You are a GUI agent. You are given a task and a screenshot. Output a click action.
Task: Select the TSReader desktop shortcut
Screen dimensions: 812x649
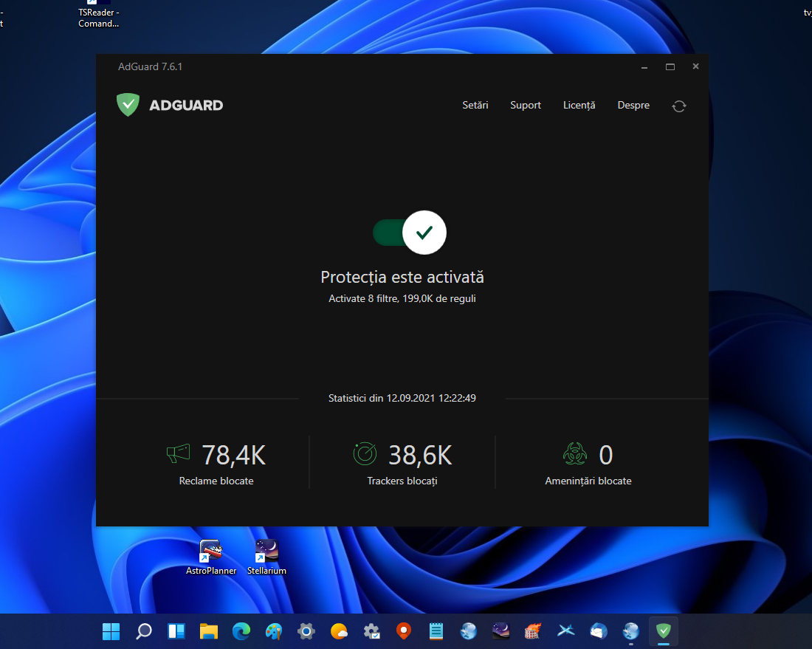98,15
